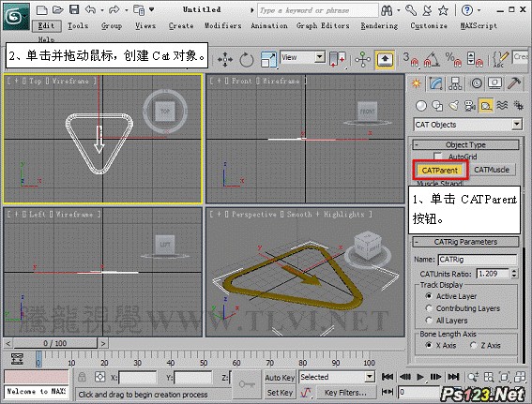Open the Edit menu

(x=47, y=25)
